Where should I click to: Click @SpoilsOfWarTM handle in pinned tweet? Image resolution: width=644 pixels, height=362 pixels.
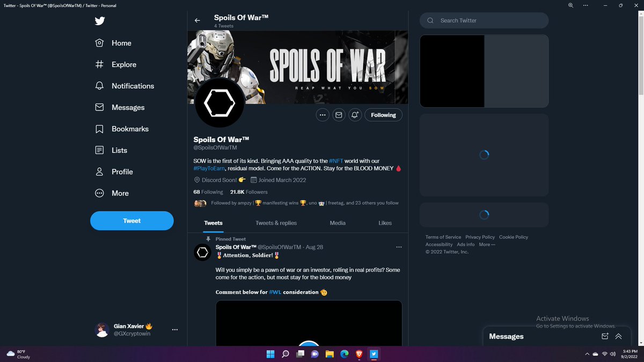click(280, 247)
